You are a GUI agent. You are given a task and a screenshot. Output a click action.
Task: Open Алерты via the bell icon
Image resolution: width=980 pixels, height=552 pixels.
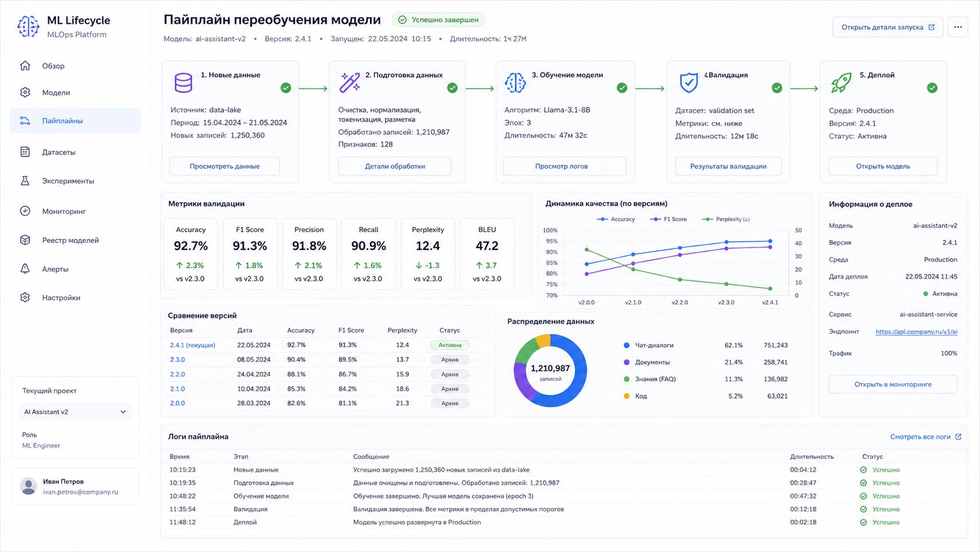pyautogui.click(x=25, y=269)
